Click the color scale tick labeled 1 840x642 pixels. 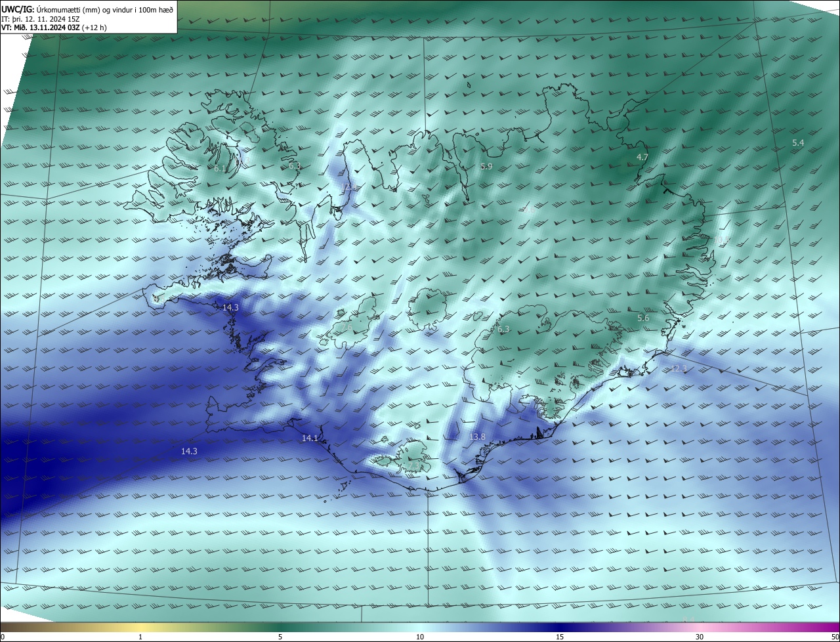[x=140, y=637]
